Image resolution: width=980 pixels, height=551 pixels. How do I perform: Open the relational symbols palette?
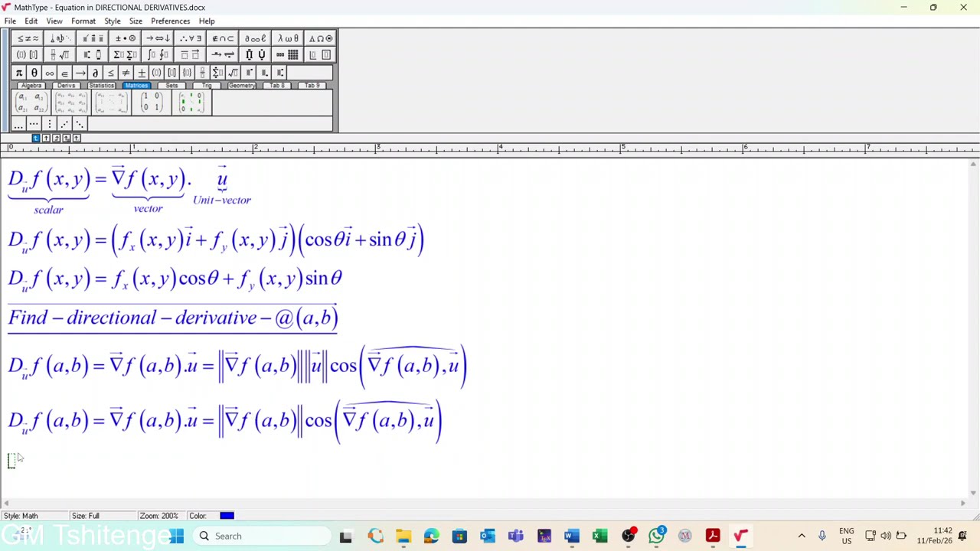click(x=28, y=38)
